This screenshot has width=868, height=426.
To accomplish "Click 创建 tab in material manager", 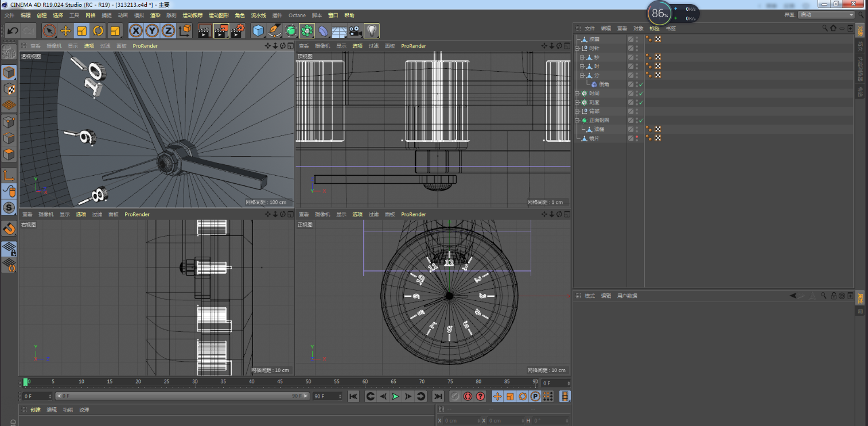I will [x=36, y=410].
